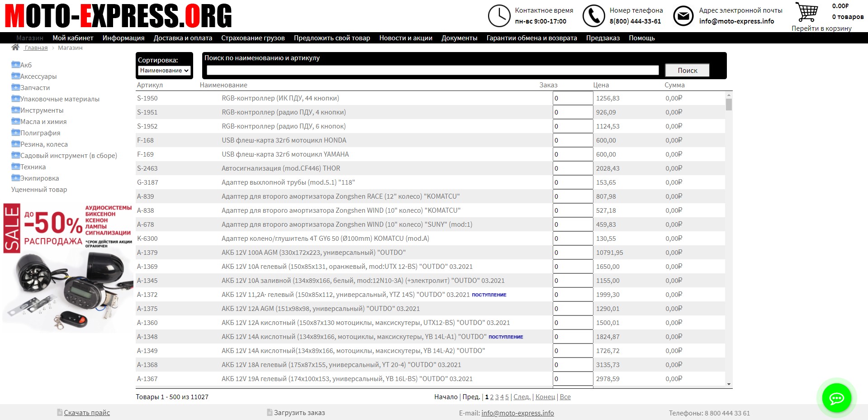This screenshot has height=420, width=868.
Task: Click the Артикул column header
Action: coord(150,85)
